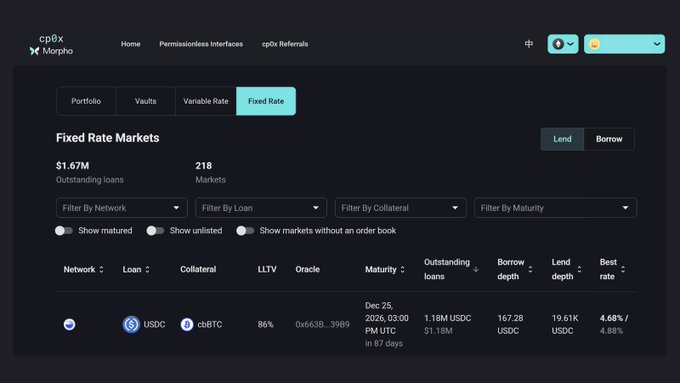680x383 pixels.
Task: Go to Home page
Action: click(x=131, y=44)
